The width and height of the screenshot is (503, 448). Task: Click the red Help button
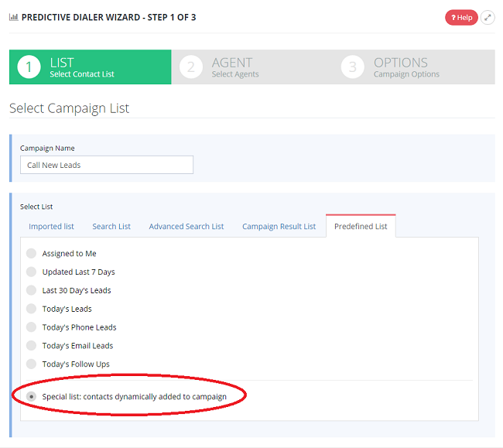(x=461, y=18)
